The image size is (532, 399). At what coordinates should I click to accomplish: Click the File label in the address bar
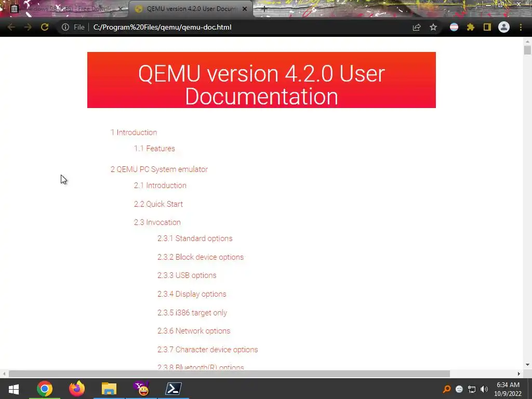pos(79,27)
